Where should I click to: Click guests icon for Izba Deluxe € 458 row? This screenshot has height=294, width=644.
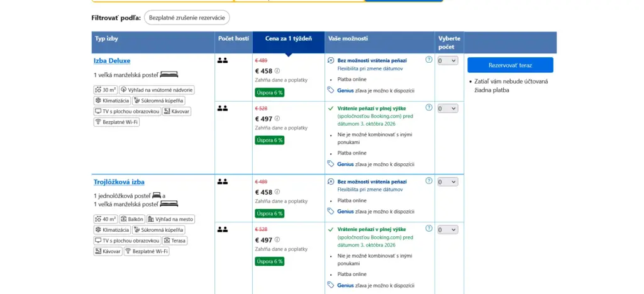[223, 61]
